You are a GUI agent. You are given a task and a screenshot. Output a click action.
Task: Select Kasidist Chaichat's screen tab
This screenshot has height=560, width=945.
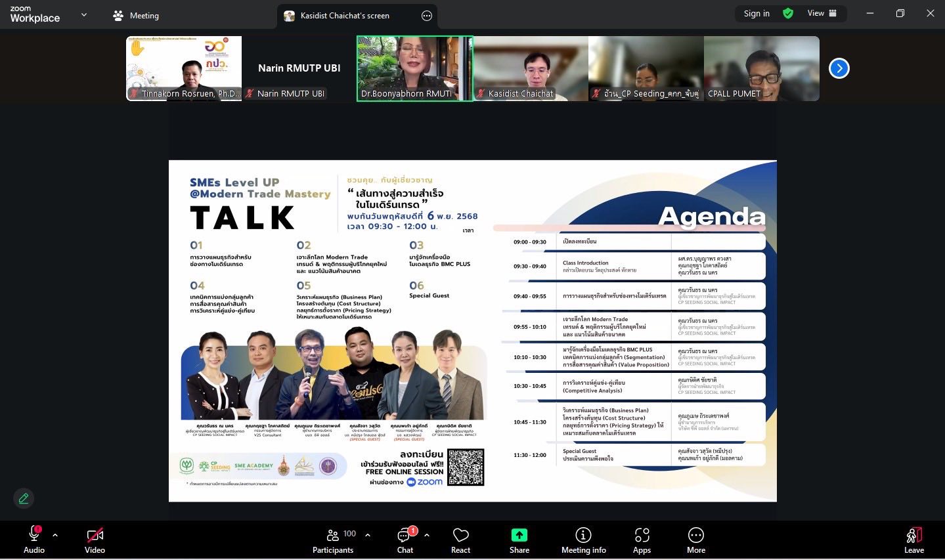point(345,16)
